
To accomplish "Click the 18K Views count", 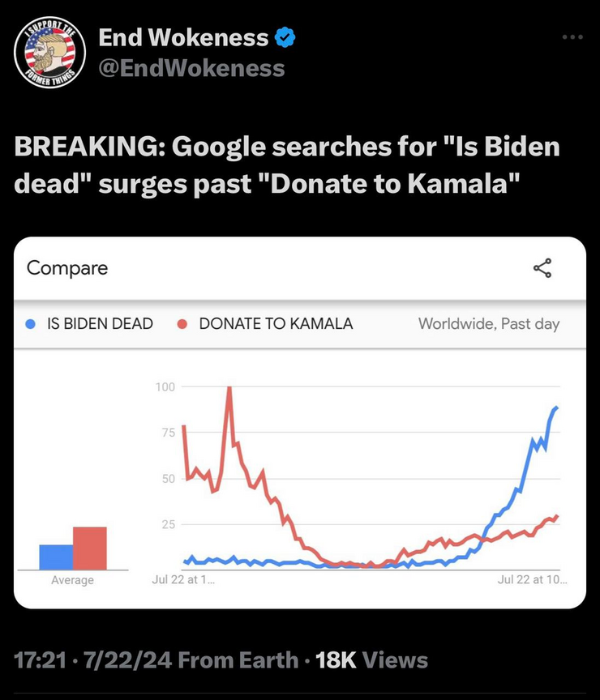I will pyautogui.click(x=371, y=660).
